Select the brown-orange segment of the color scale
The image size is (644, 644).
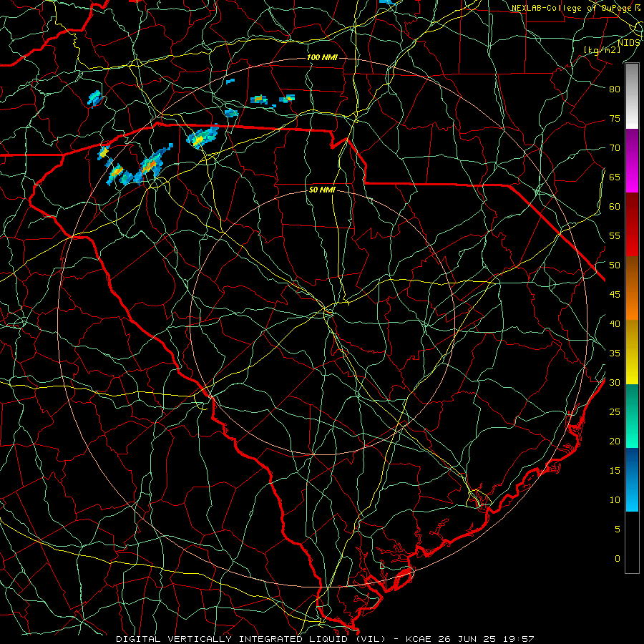point(632,288)
